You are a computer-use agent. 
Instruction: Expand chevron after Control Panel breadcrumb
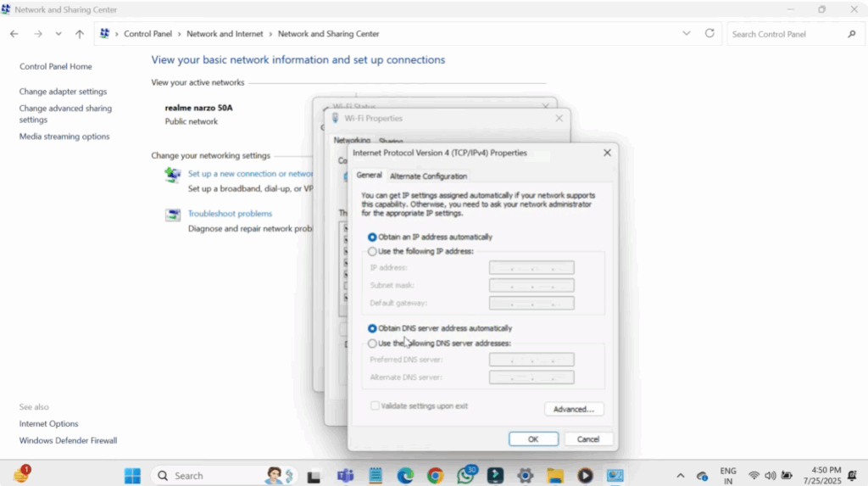click(180, 34)
